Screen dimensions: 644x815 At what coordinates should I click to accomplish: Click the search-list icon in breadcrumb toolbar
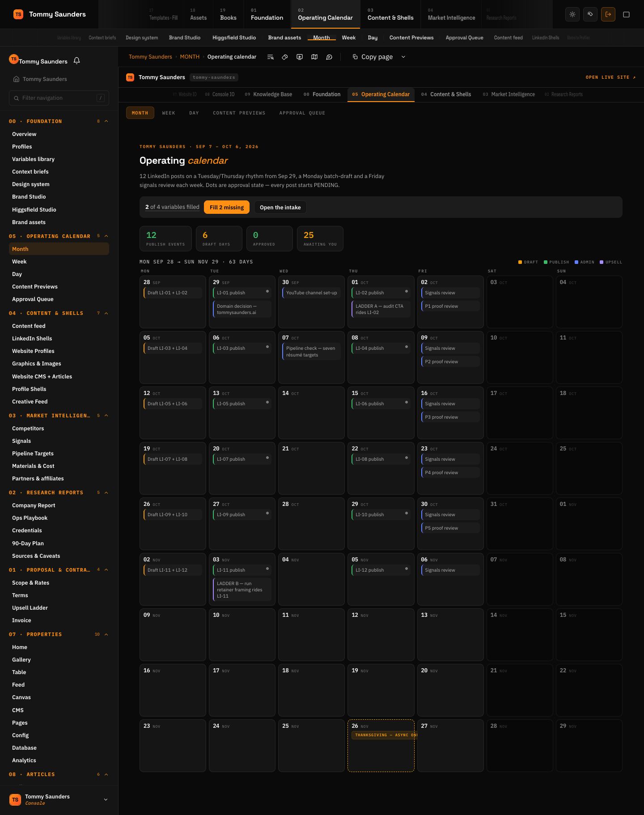(270, 57)
